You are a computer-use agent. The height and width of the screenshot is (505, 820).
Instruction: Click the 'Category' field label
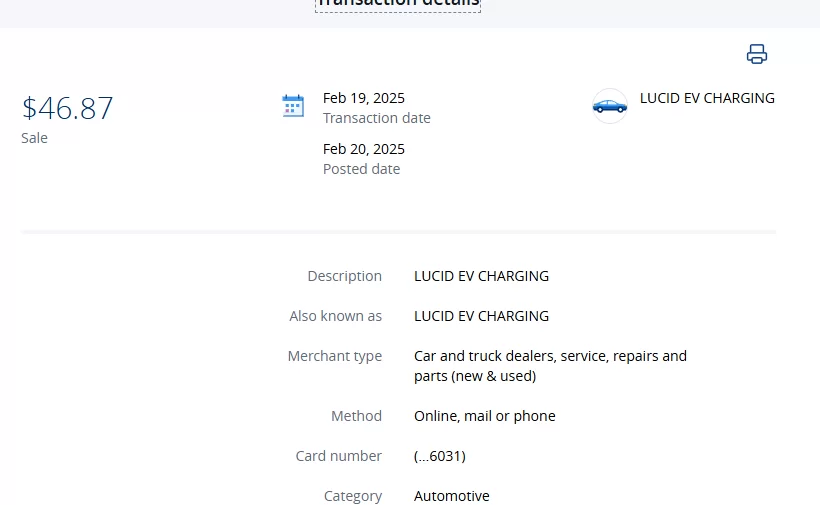(x=353, y=496)
